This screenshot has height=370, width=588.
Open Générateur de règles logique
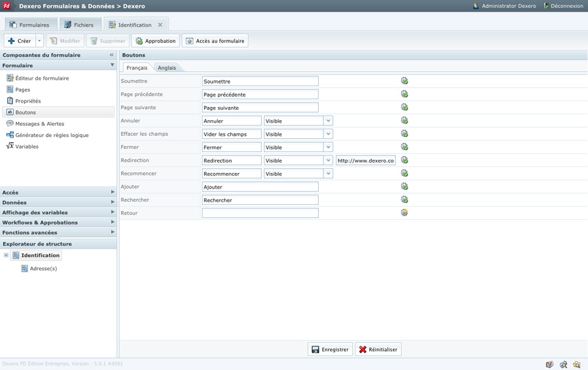48,135
